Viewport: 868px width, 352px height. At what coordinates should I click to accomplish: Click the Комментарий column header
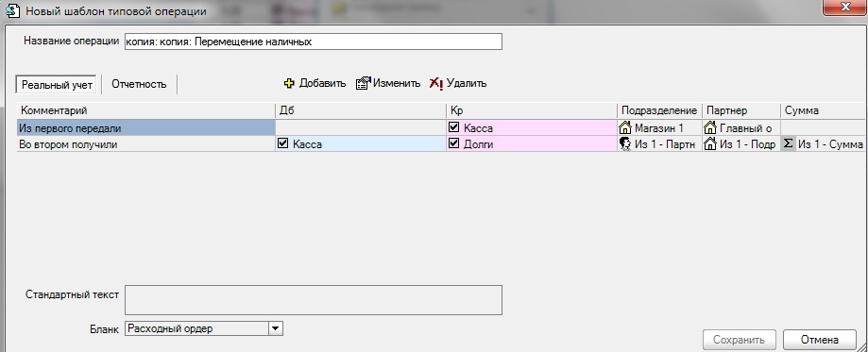point(146,110)
